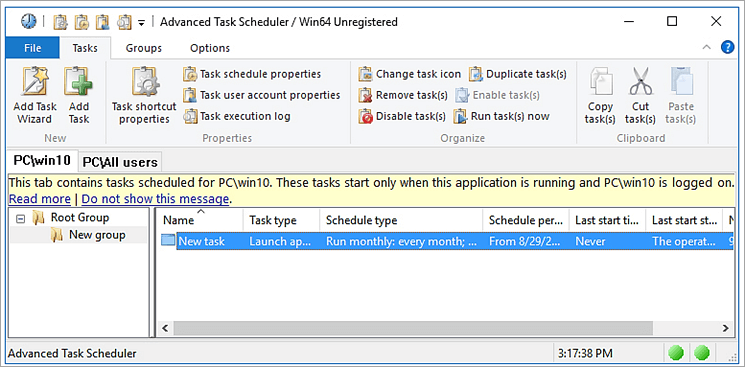Sort by the Name column header
The height and width of the screenshot is (367, 745).
click(200, 221)
